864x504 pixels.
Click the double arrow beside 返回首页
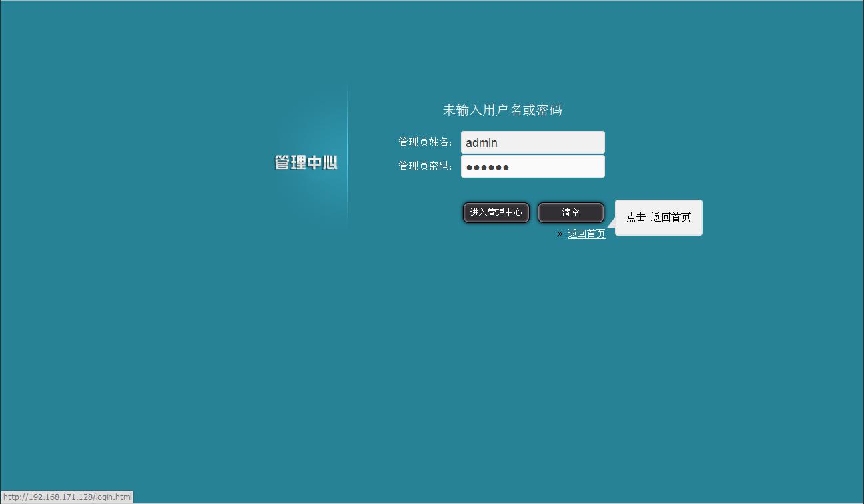(560, 234)
